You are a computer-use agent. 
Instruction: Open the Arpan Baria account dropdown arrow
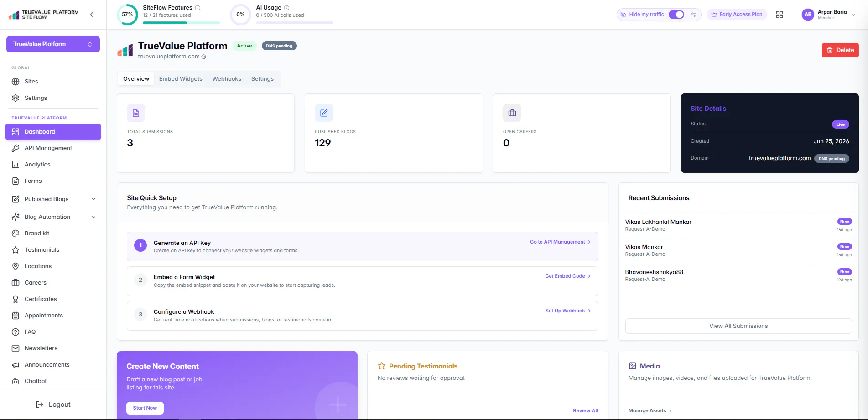(x=853, y=15)
